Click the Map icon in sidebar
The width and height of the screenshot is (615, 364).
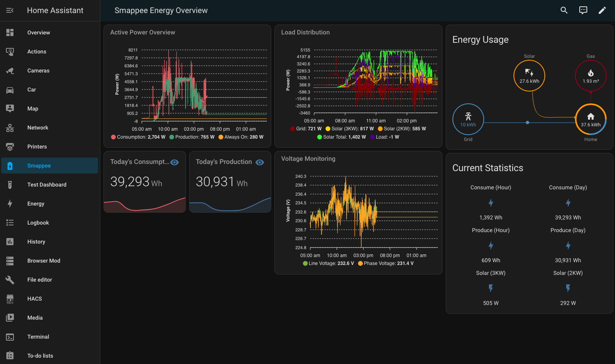point(10,109)
